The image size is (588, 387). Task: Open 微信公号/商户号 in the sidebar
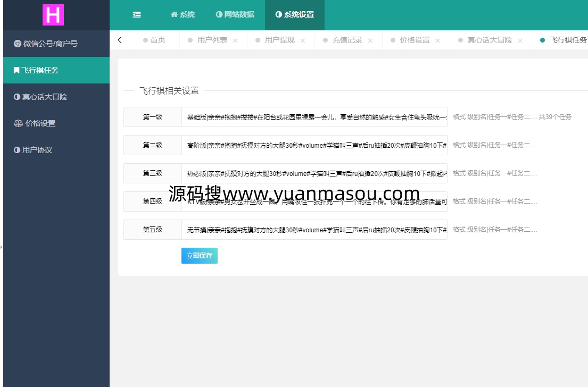click(46, 44)
